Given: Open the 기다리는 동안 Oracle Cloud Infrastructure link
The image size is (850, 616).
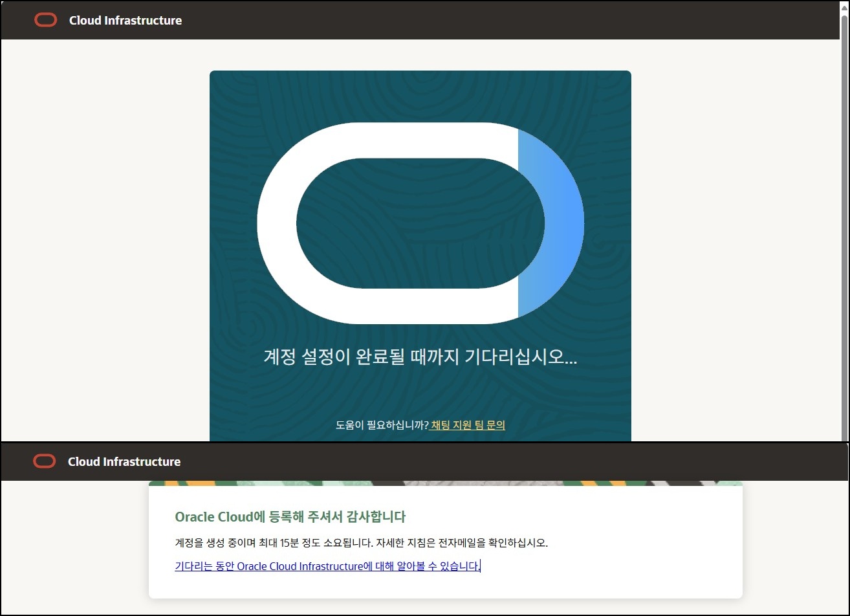Looking at the screenshot, I should click(327, 566).
